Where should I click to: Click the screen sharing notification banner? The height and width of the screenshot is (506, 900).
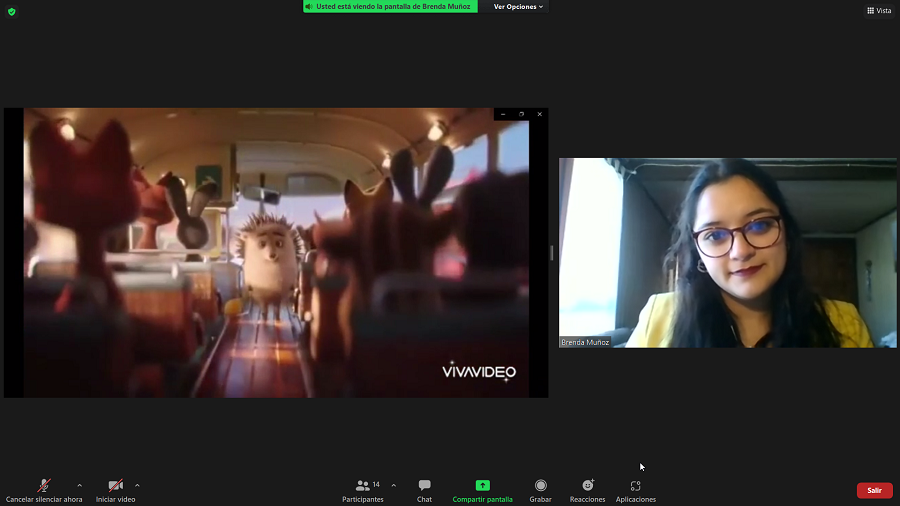coord(390,7)
